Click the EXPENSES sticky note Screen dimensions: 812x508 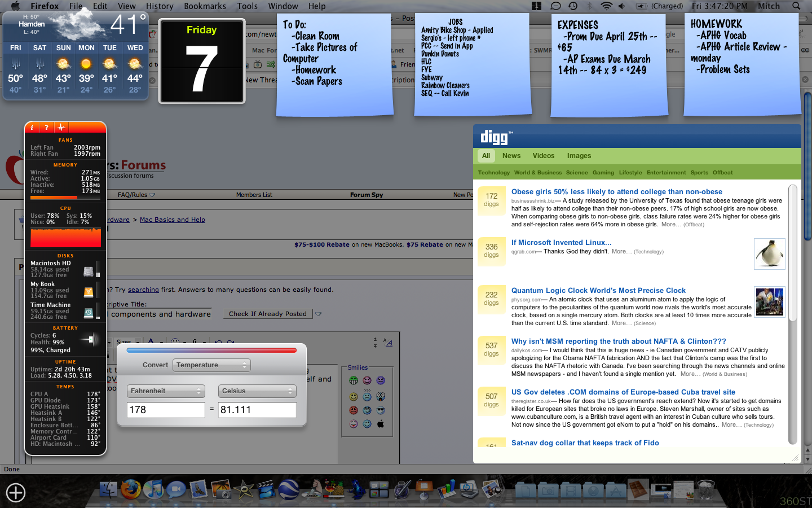[x=610, y=65]
